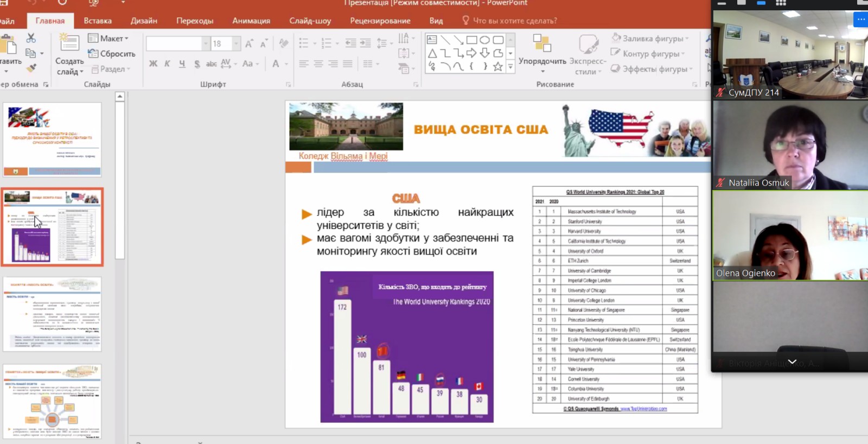Open the text direction dropdown
Viewport: 868px width, 444px height.
pyautogui.click(x=405, y=39)
